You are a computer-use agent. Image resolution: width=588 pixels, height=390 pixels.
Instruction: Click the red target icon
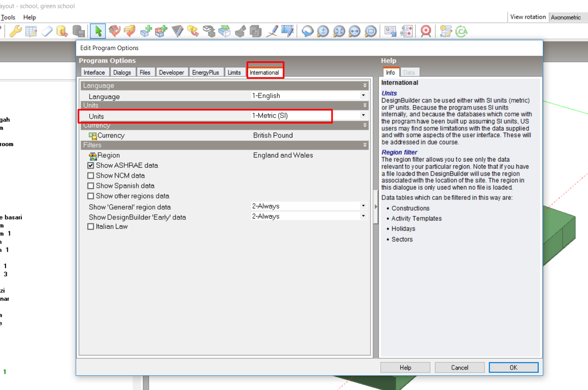[426, 31]
